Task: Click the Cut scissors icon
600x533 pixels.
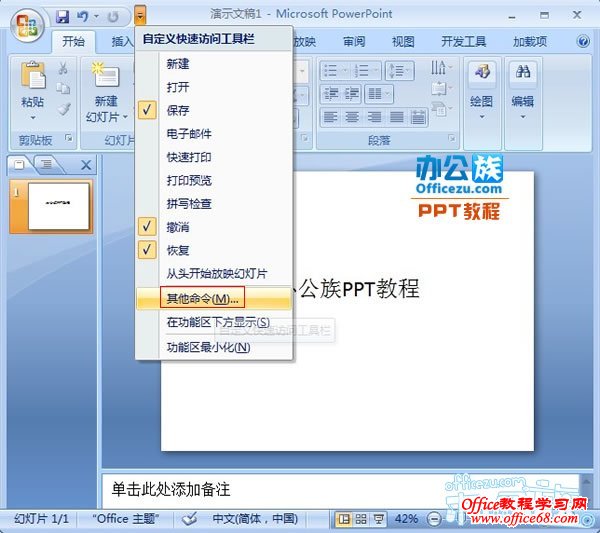Action: [x=63, y=68]
